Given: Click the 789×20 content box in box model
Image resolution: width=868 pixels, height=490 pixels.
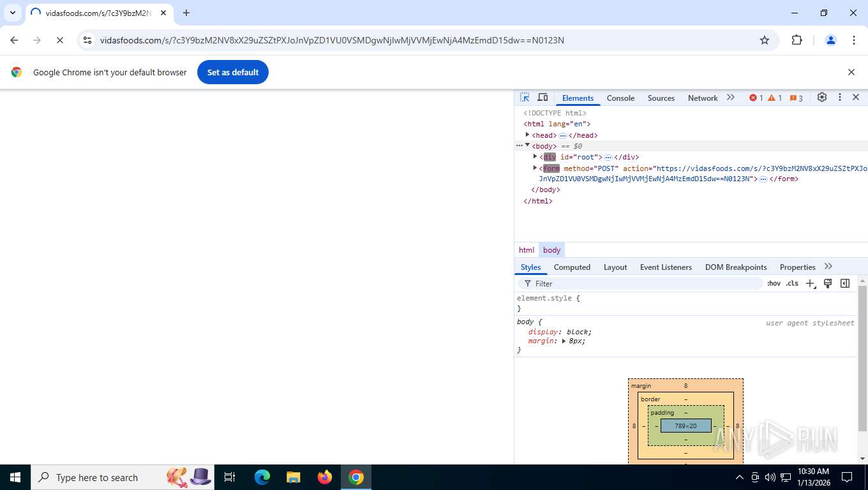Looking at the screenshot, I should [685, 426].
